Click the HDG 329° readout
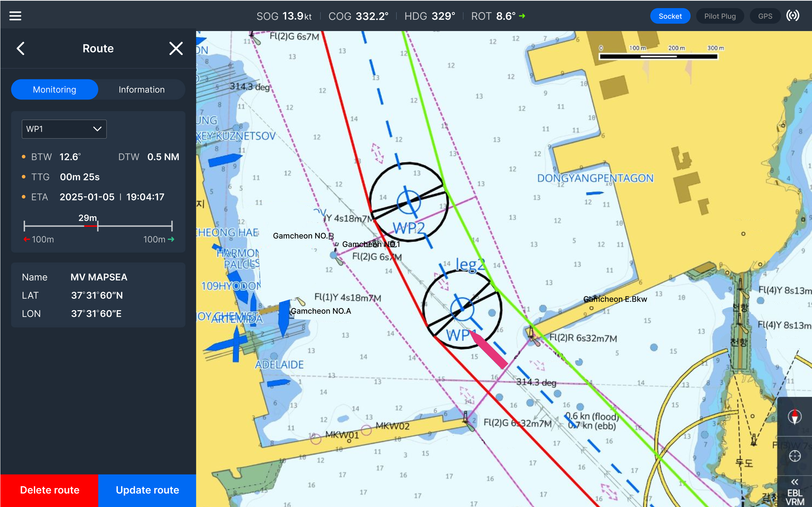This screenshot has width=812, height=507. tap(429, 16)
